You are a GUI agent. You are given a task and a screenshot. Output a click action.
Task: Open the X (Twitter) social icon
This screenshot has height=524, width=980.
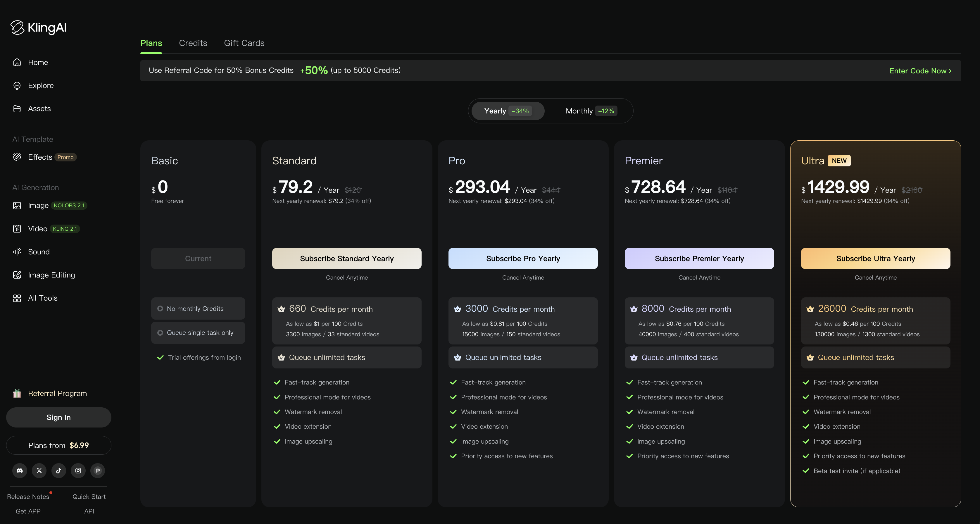pyautogui.click(x=39, y=471)
